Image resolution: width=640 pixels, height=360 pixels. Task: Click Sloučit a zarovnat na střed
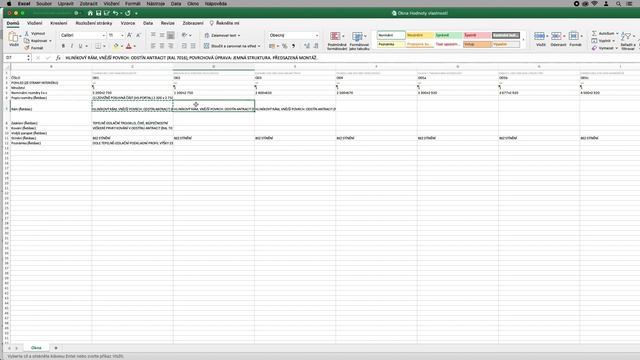click(x=232, y=46)
